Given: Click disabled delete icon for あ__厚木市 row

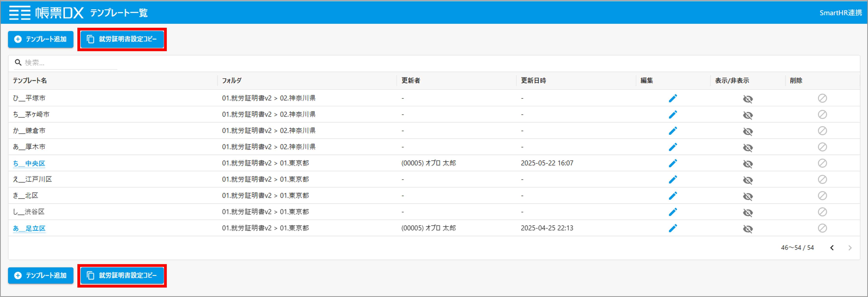Looking at the screenshot, I should tap(822, 147).
